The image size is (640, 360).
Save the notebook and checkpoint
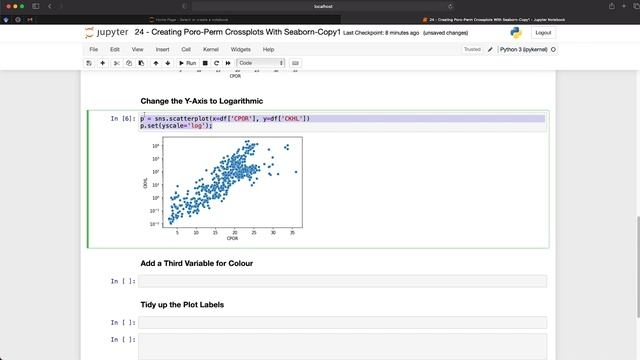pyautogui.click(x=89, y=63)
